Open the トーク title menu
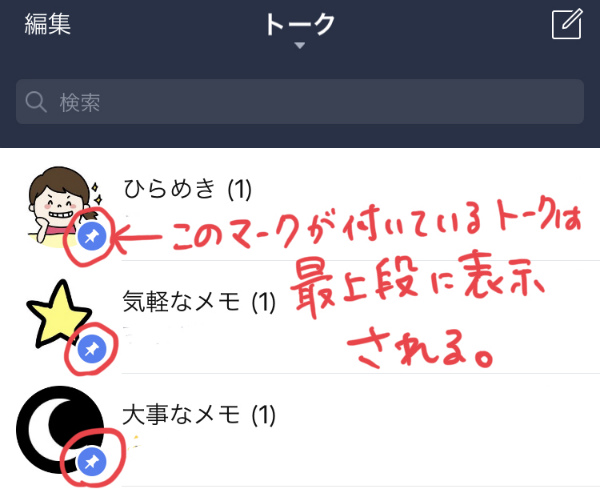600x489 pixels. point(300,24)
